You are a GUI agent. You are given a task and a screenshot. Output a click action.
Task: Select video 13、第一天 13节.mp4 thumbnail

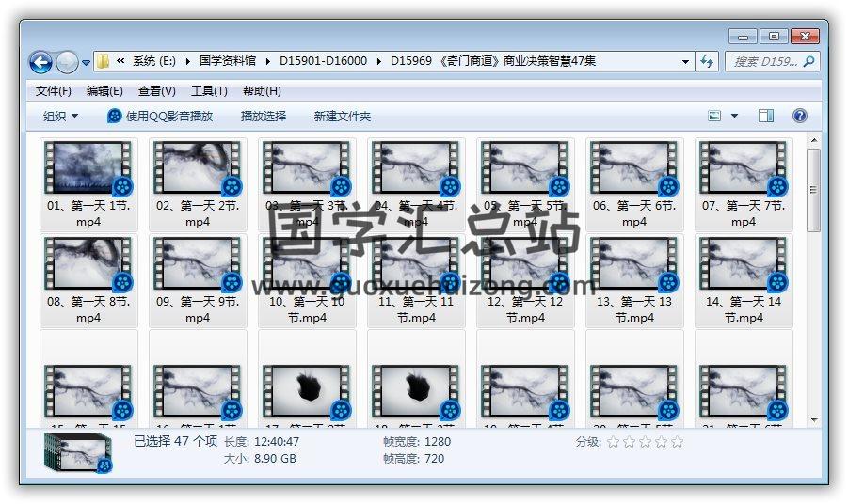pos(633,264)
